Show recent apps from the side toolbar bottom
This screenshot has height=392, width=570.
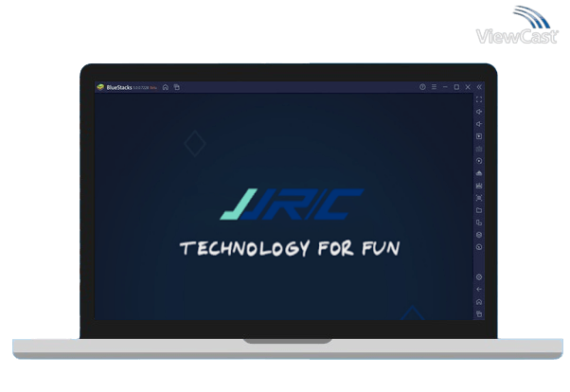click(x=479, y=313)
